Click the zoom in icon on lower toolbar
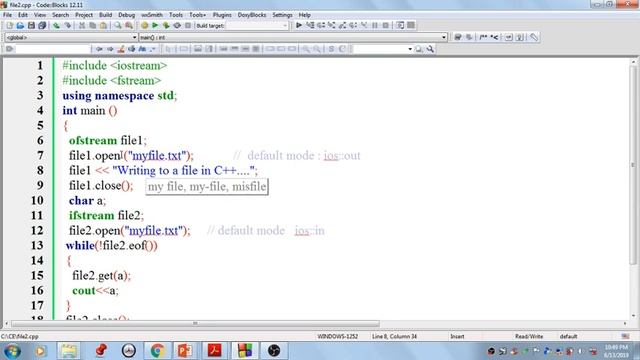The image size is (640, 360). [306, 49]
